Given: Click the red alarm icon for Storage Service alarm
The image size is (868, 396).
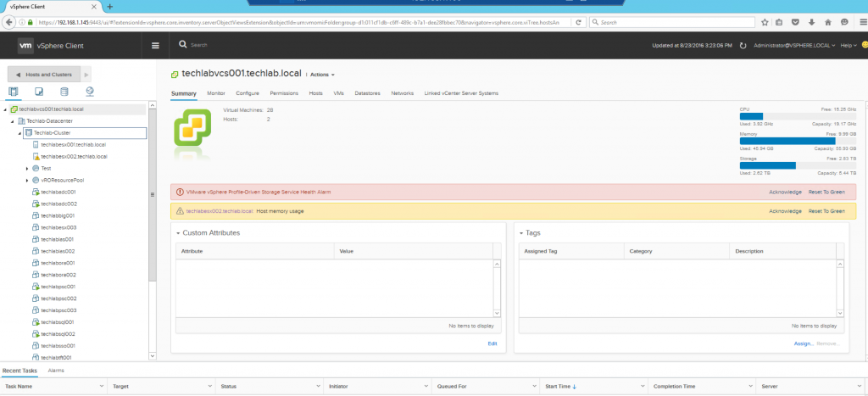Looking at the screenshot, I should coord(180,192).
